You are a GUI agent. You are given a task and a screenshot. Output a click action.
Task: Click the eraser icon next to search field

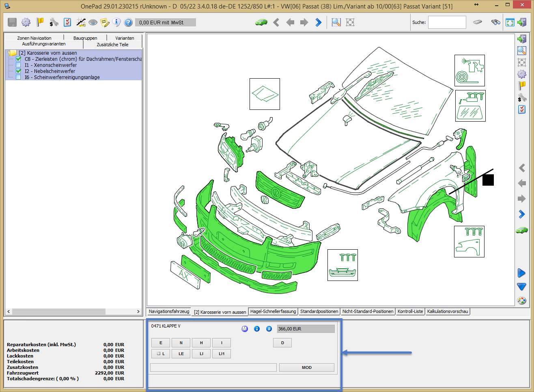point(478,22)
